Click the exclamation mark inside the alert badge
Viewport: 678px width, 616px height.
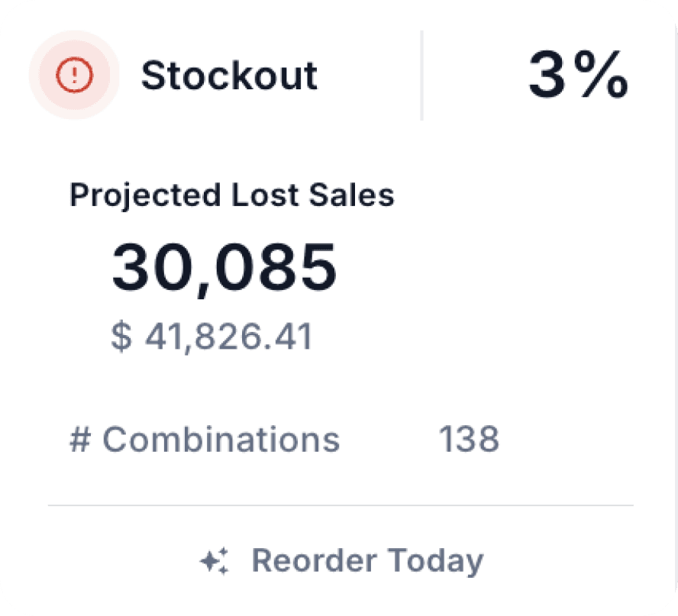point(73,74)
